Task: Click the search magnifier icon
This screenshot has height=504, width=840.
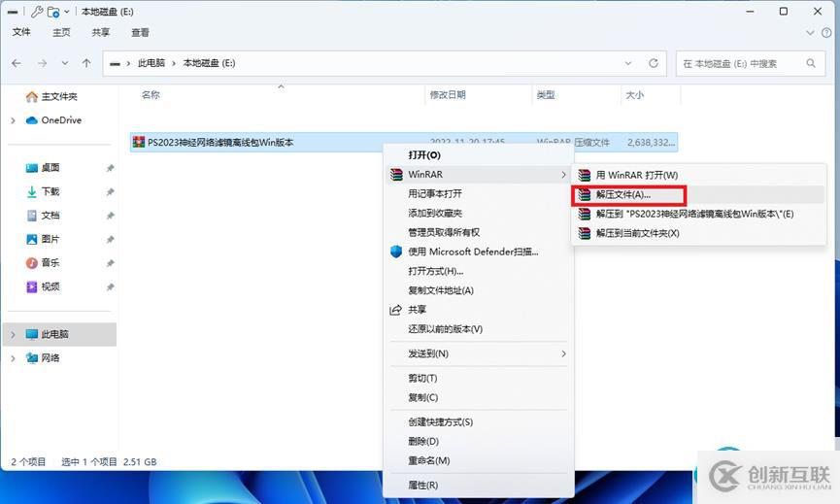Action: [811, 63]
